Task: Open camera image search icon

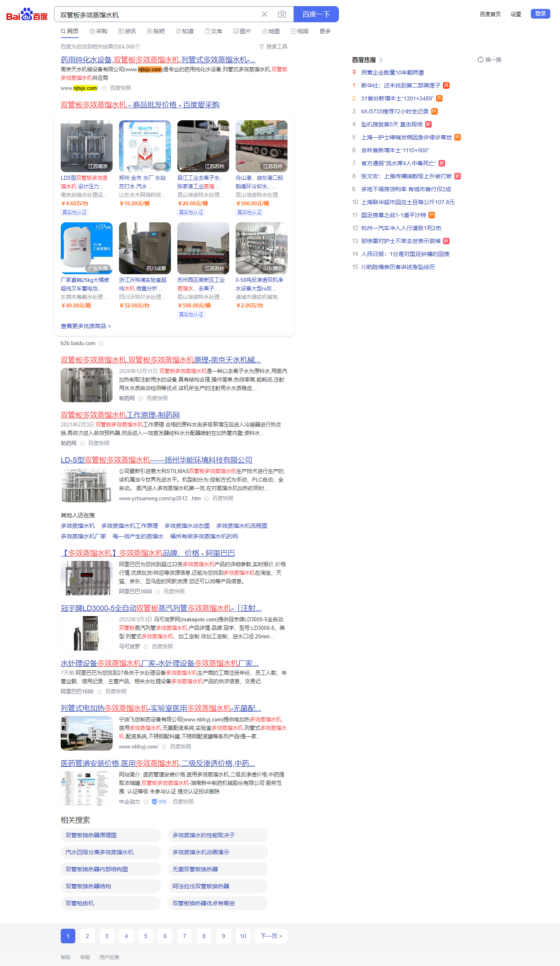Action: tap(282, 14)
